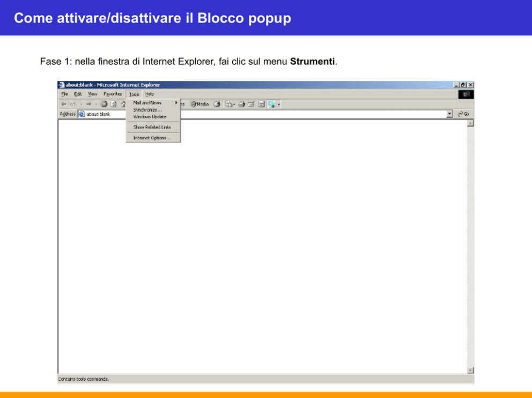
Task: Click the Go button
Action: pyautogui.click(x=463, y=114)
